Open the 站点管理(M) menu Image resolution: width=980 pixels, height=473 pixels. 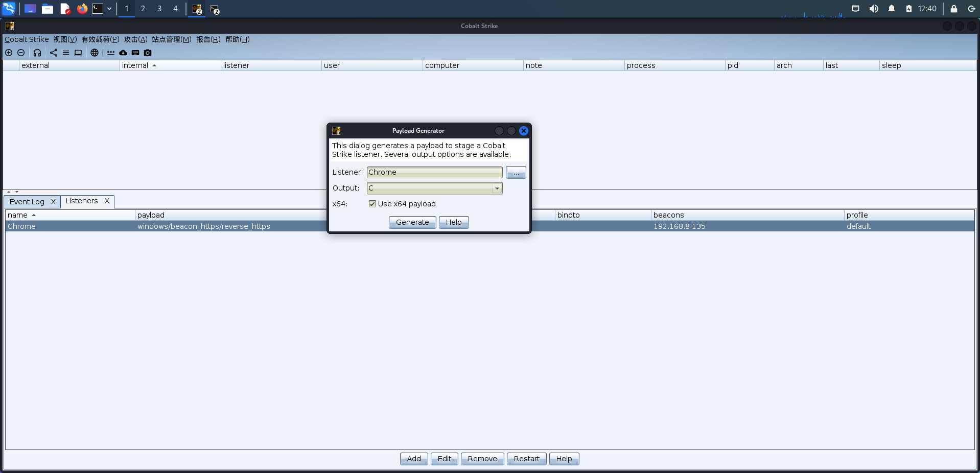coord(172,39)
